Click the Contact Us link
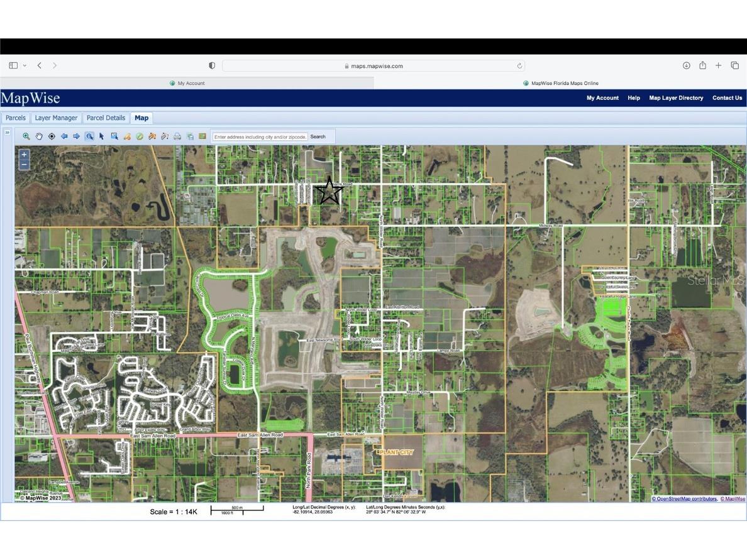The height and width of the screenshot is (560, 747). click(x=727, y=98)
